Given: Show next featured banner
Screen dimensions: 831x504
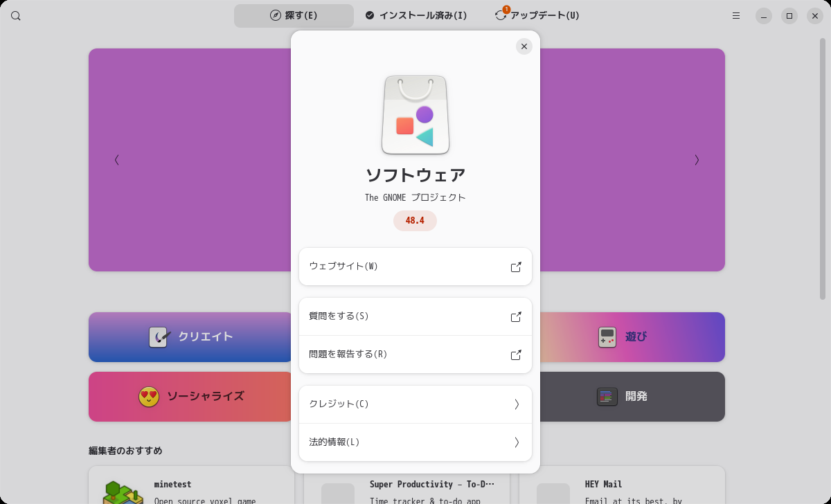Looking at the screenshot, I should point(697,160).
